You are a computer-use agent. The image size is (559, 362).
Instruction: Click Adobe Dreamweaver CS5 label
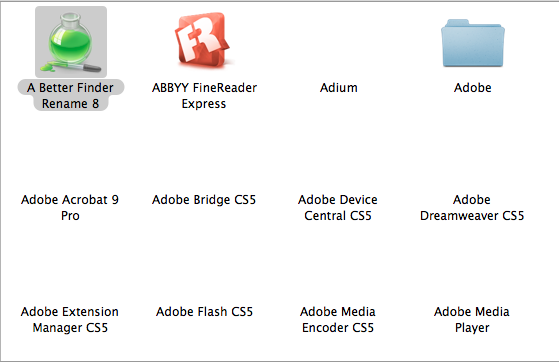472,207
